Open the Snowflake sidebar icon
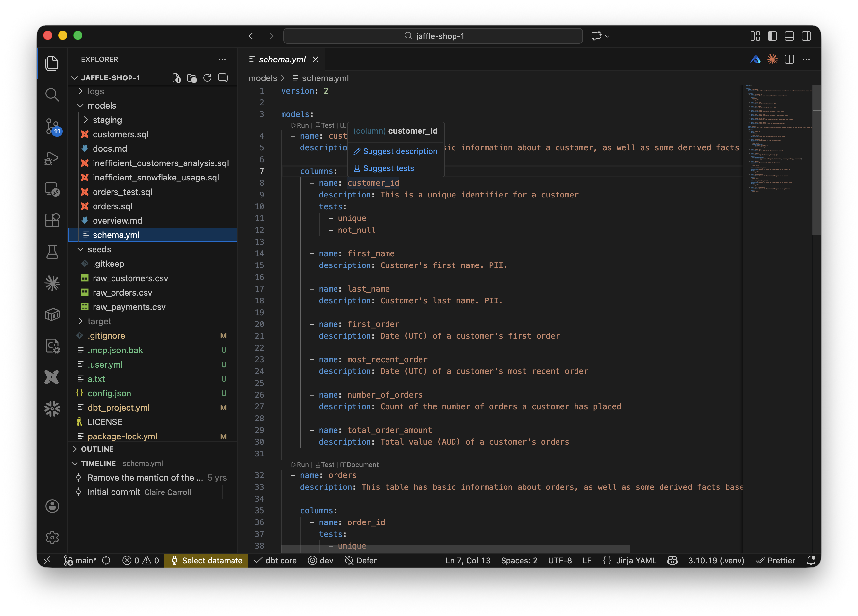The image size is (858, 616). (x=52, y=409)
